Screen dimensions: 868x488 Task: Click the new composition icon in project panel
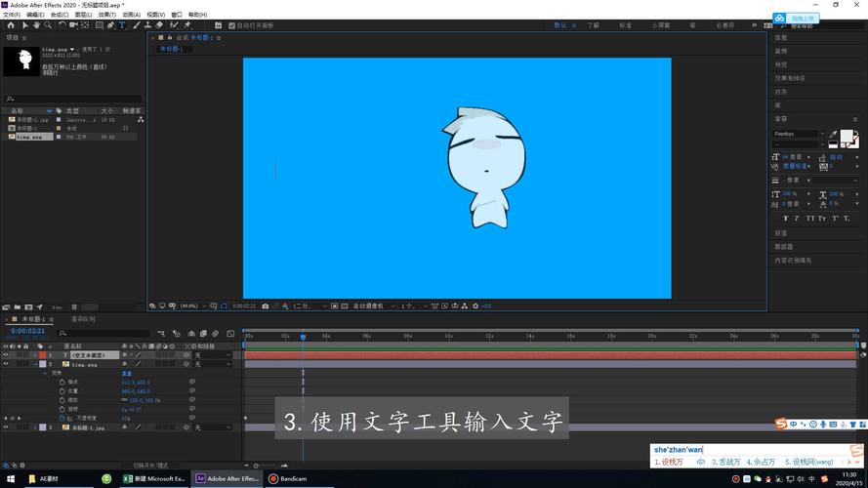(x=28, y=307)
